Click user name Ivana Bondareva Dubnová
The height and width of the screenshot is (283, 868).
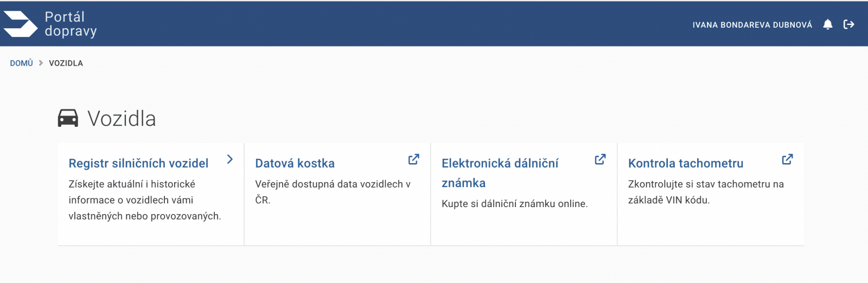tap(752, 25)
